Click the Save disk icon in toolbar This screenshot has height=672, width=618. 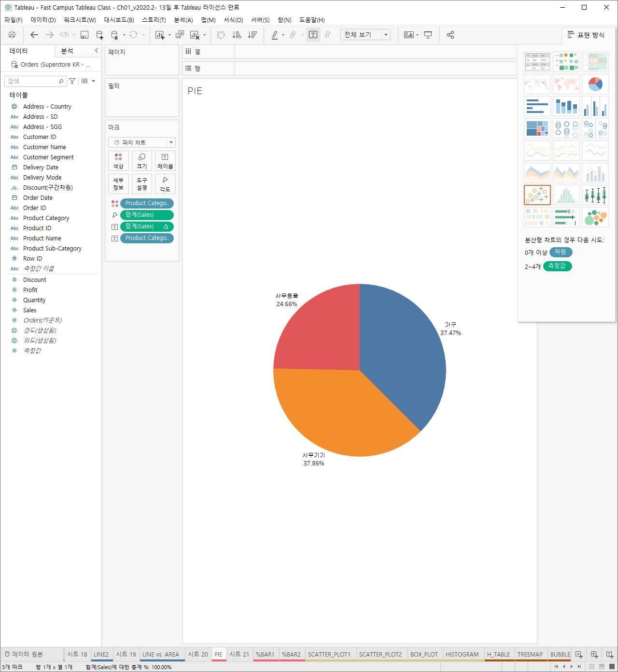(84, 35)
